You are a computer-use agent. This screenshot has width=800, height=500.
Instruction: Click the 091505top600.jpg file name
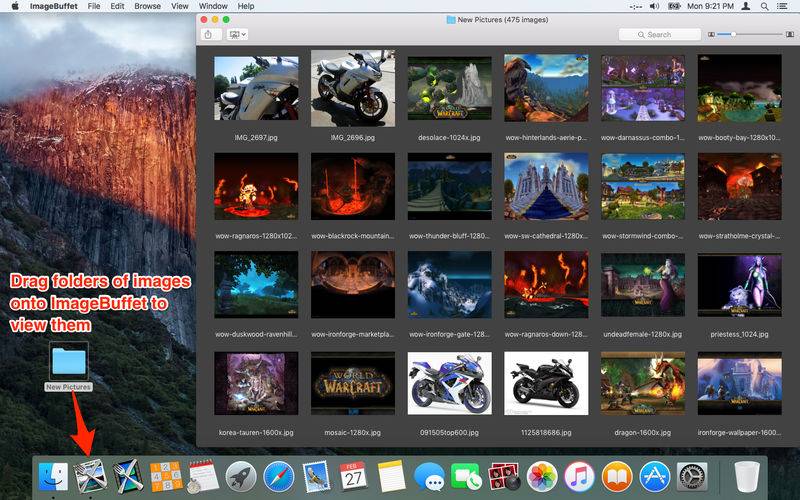[449, 433]
